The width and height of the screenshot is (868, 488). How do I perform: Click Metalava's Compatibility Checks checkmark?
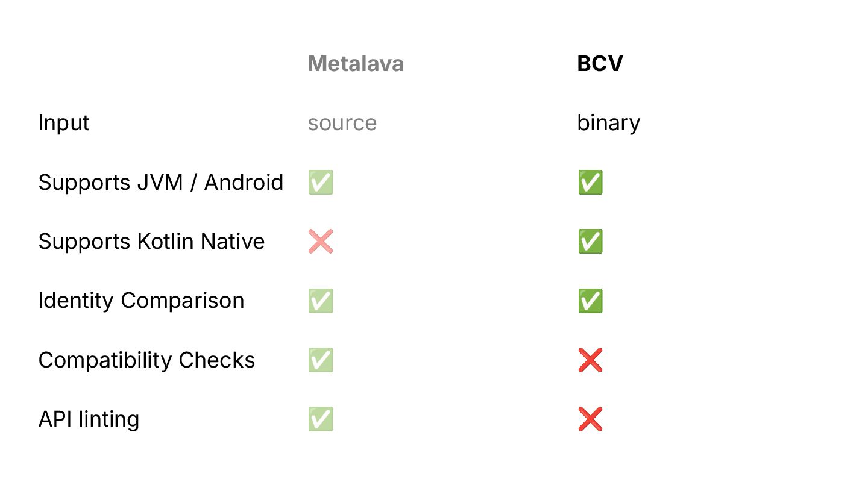pyautogui.click(x=320, y=360)
